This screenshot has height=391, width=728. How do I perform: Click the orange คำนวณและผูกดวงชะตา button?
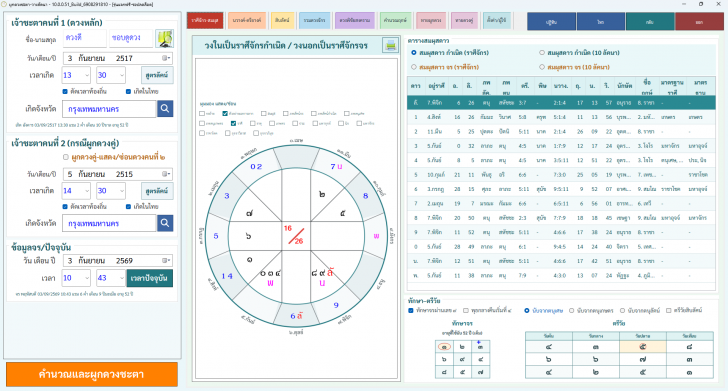[x=91, y=374]
